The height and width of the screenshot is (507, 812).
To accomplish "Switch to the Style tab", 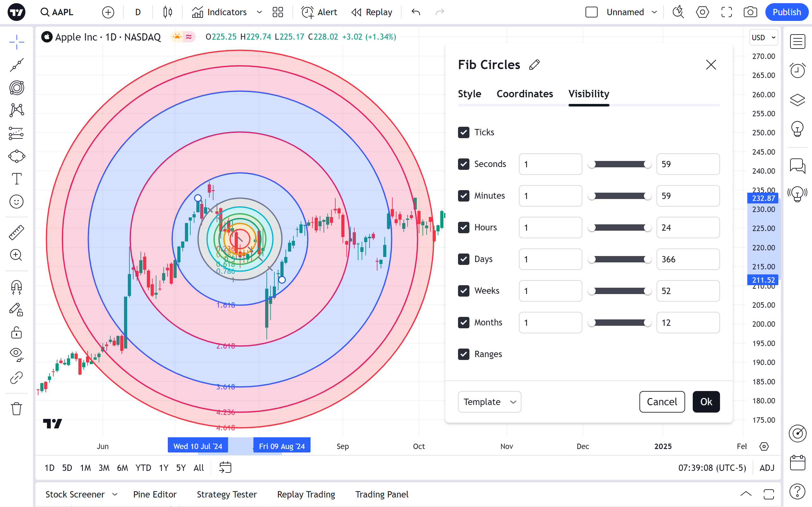I will [469, 94].
